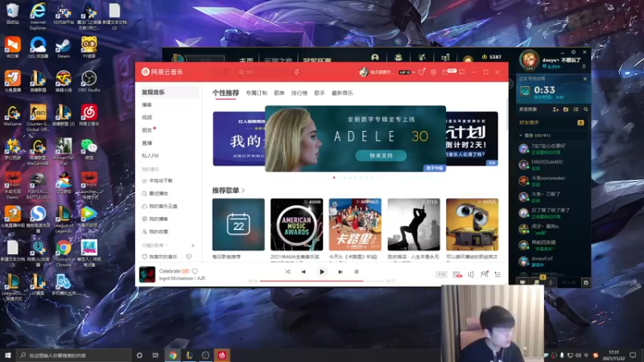644x362 pixels.
Task: Open the skin (shirt) theme icon
Action: click(x=422, y=72)
